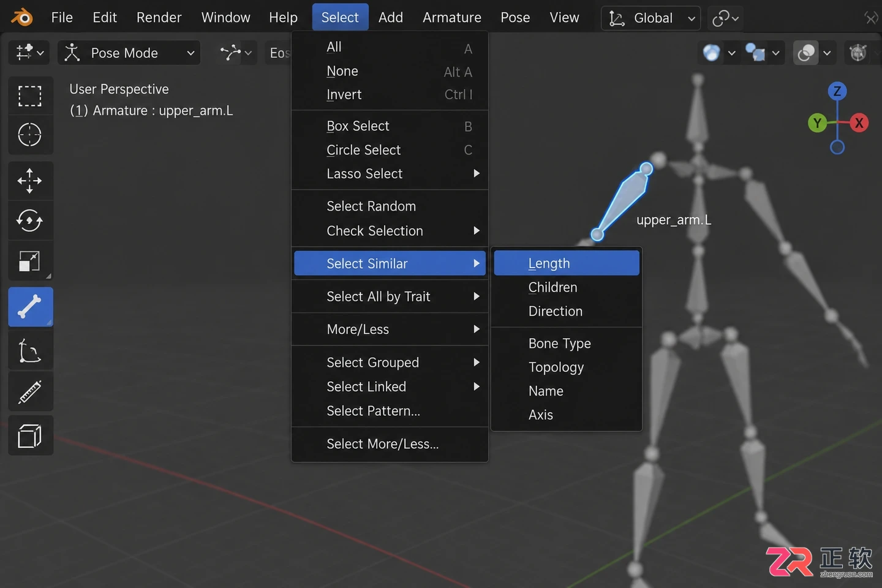Choose Circle Select menu entry
This screenshot has width=882, height=588.
pos(390,150)
